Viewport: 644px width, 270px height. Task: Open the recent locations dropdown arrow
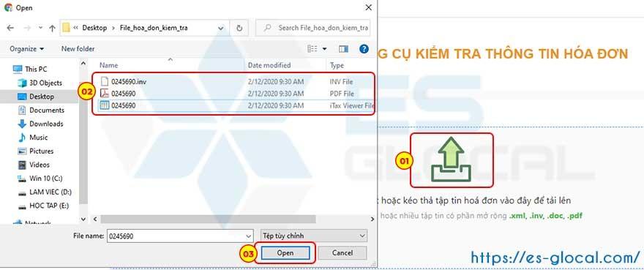click(40, 28)
